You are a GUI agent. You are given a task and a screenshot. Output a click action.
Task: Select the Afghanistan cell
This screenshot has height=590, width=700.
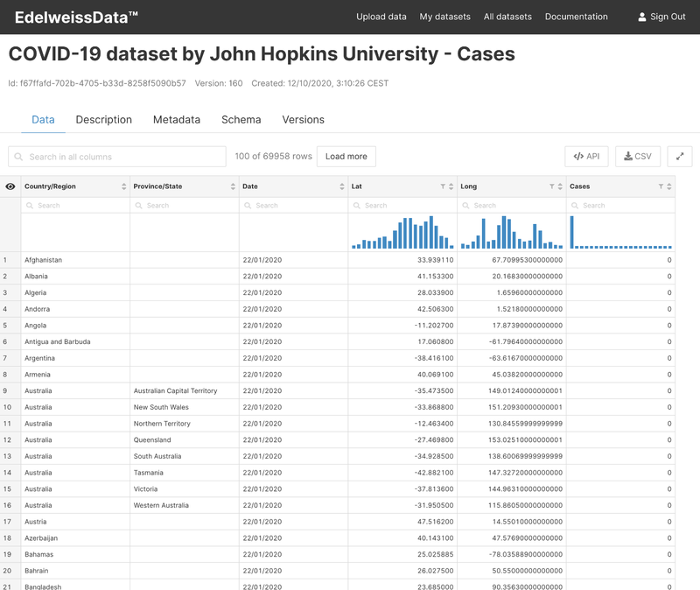coord(75,260)
